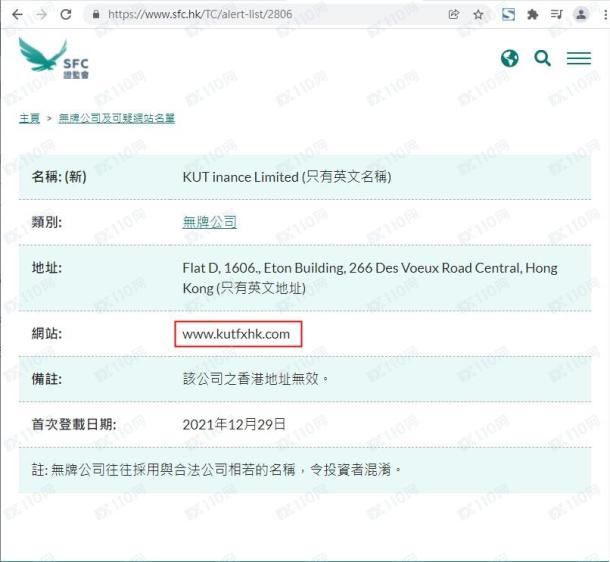Click the website www.kutfxhk.com text

tap(236, 334)
